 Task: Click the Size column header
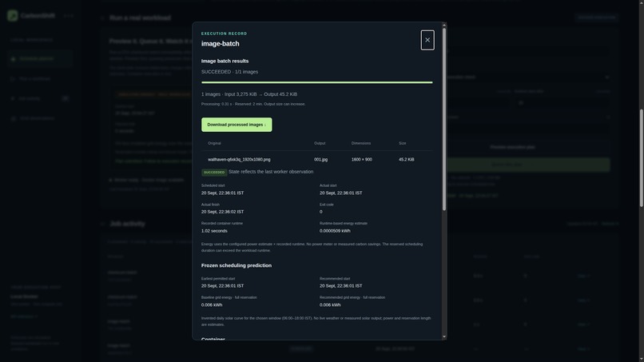tap(402, 143)
